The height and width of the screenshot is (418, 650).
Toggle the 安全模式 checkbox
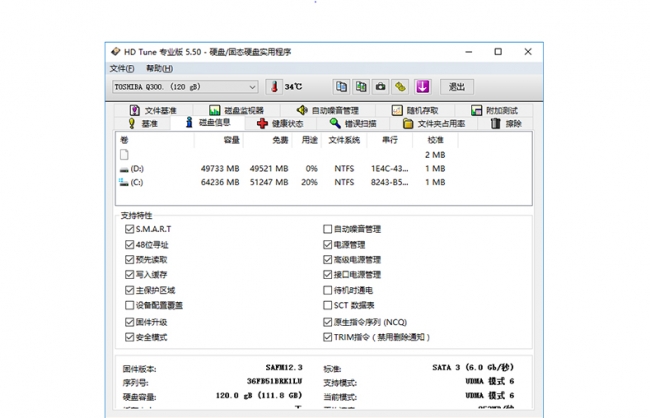(129, 337)
